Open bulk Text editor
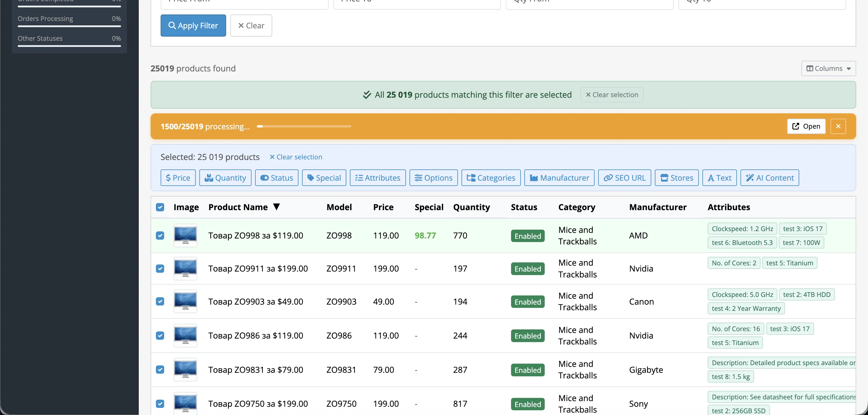 (719, 177)
